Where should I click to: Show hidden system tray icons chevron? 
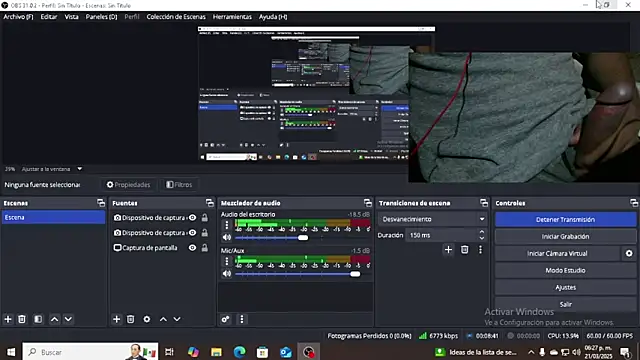(531, 352)
